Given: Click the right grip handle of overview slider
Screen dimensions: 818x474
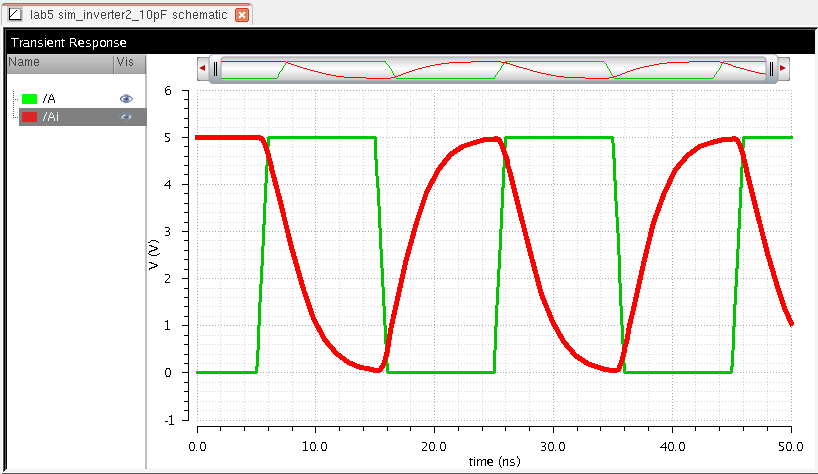Looking at the screenshot, I should (771, 68).
